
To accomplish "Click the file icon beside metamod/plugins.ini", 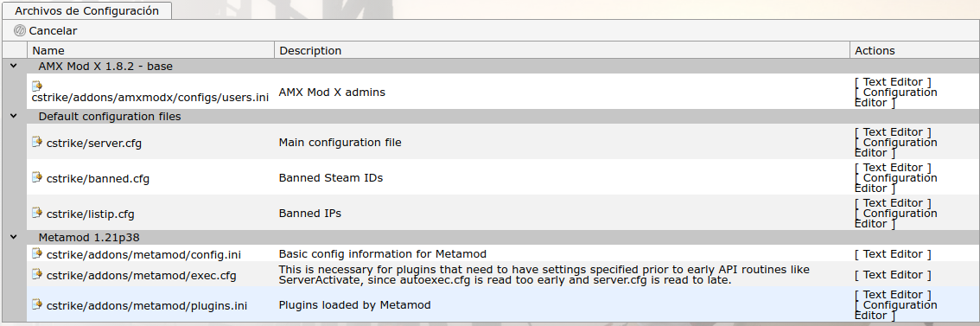I will [37, 304].
